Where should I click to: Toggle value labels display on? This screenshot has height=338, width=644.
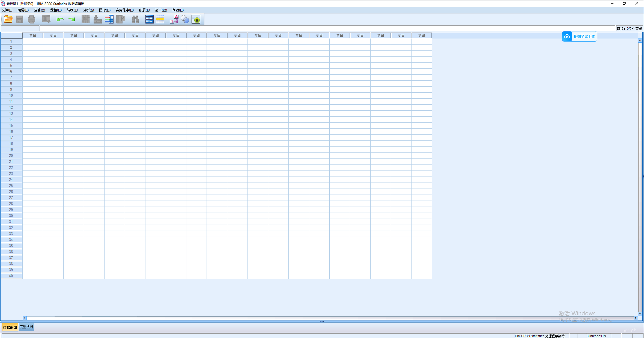tap(174, 19)
